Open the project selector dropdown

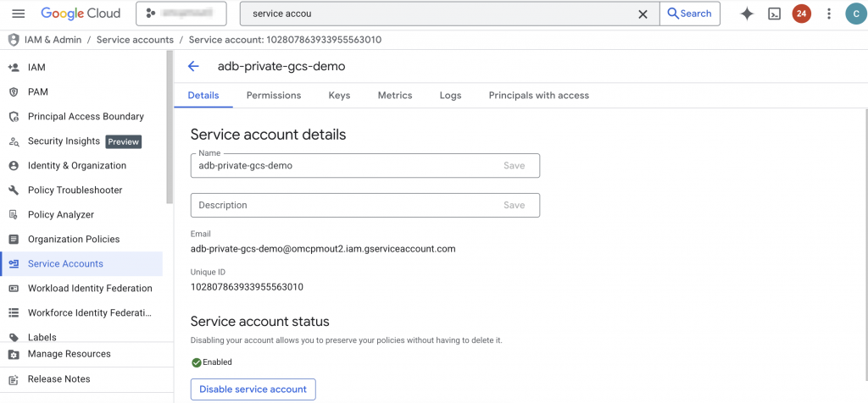(x=181, y=14)
